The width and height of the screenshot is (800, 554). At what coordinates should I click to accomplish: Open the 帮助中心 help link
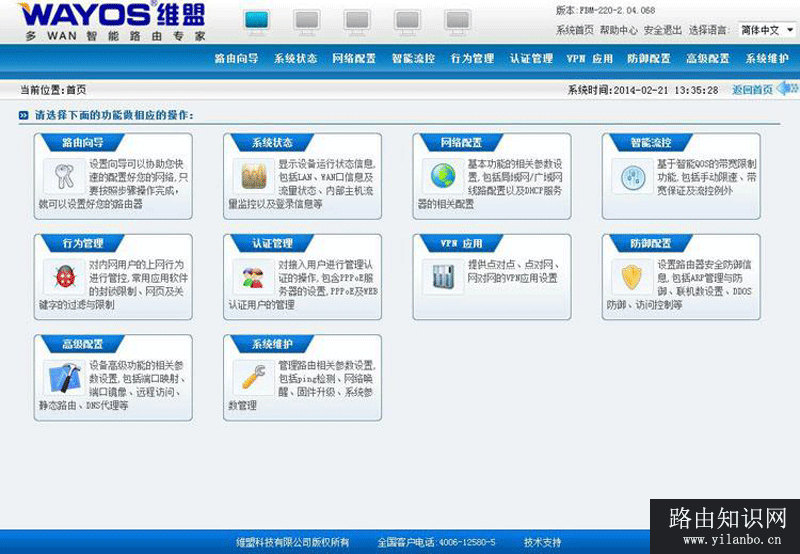pos(618,30)
